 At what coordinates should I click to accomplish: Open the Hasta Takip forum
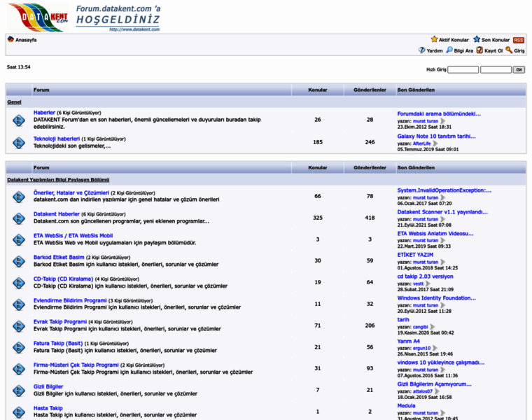click(48, 408)
